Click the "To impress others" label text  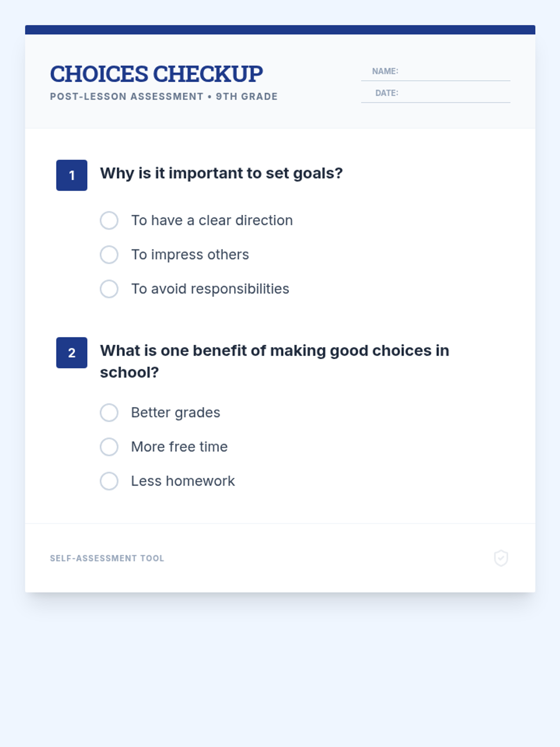tap(190, 255)
